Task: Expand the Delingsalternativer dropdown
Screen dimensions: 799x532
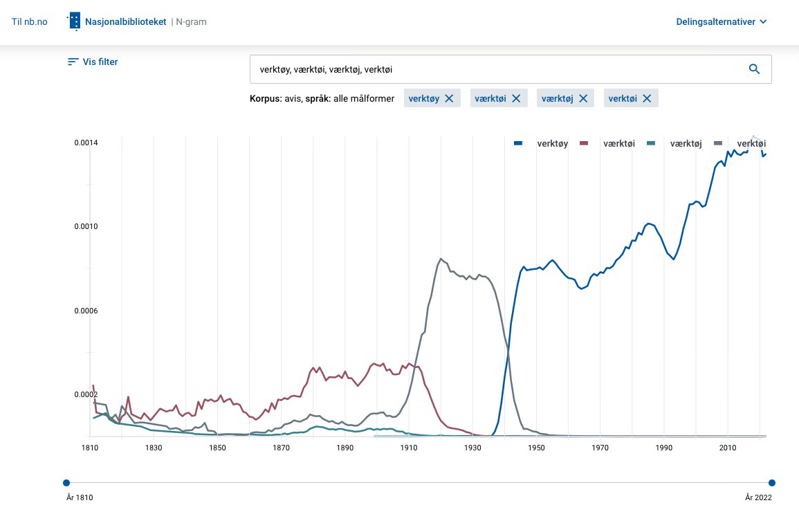Action: click(721, 21)
